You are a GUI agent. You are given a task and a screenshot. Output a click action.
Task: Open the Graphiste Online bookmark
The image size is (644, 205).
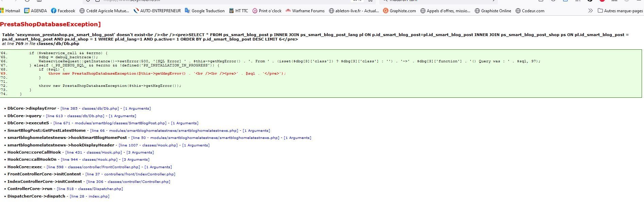[x=493, y=11]
